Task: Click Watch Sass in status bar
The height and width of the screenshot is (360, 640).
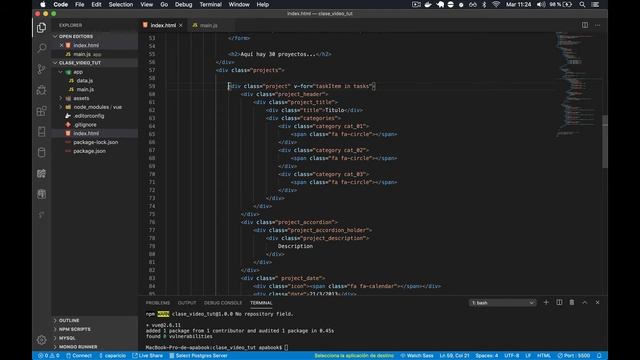Action: (417, 356)
